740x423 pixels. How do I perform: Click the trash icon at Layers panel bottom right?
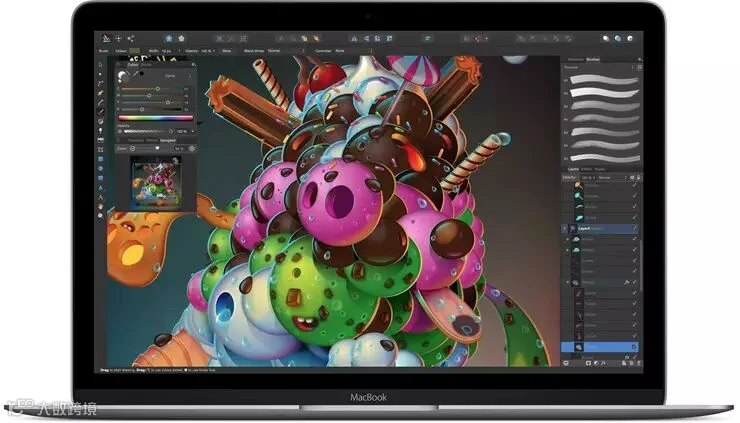coord(639,363)
